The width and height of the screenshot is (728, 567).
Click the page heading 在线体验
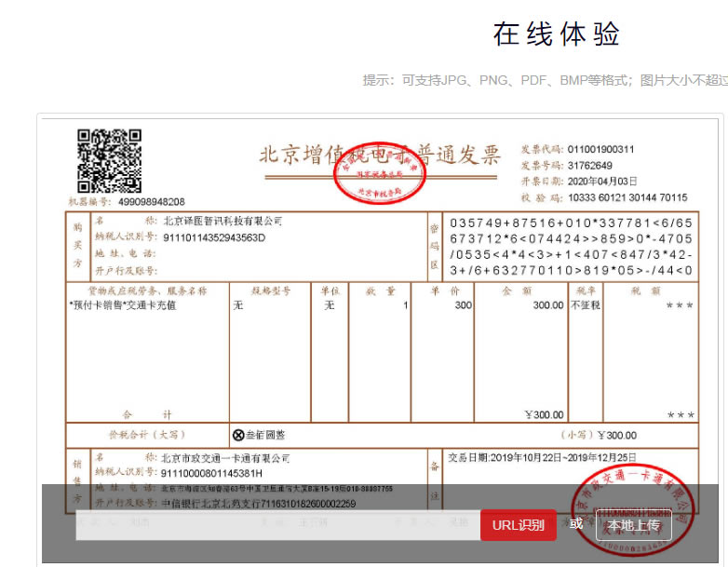[556, 34]
